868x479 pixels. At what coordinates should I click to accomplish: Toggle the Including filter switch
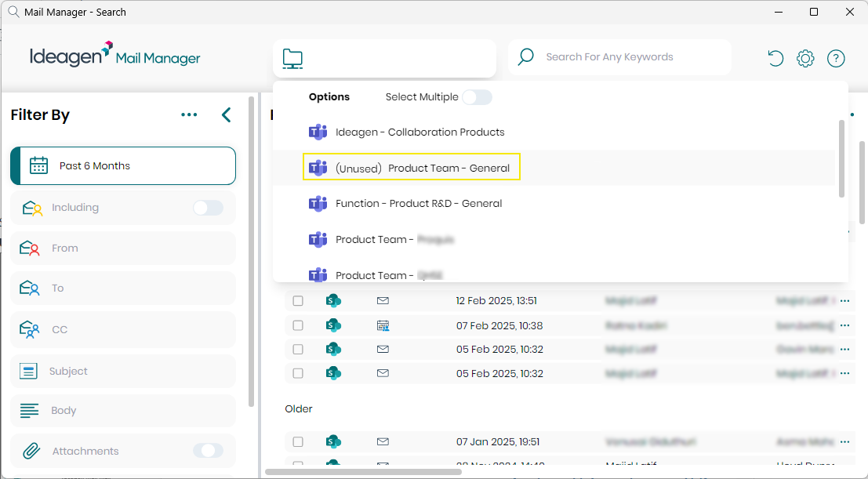(208, 208)
